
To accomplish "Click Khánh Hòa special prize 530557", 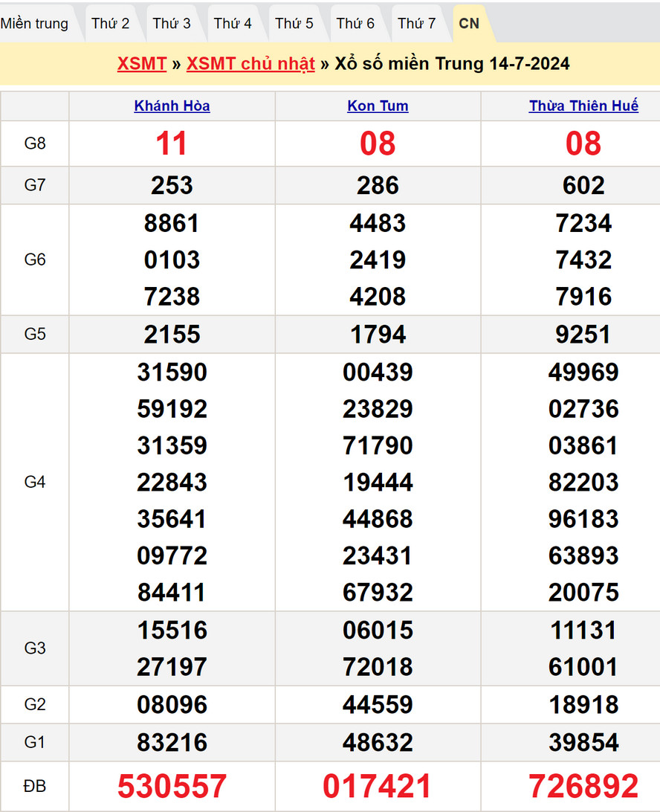I will pyautogui.click(x=172, y=786).
